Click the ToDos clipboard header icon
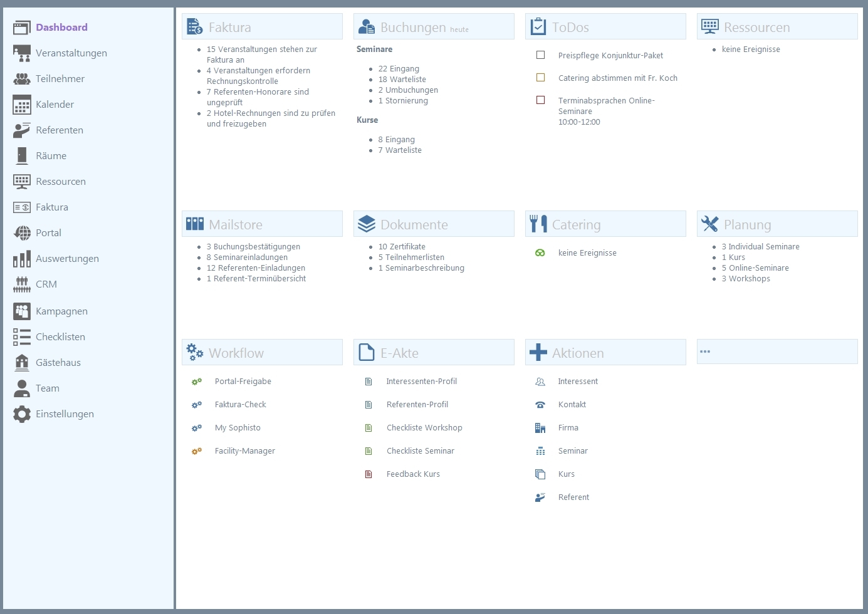This screenshot has width=868, height=614. click(538, 26)
